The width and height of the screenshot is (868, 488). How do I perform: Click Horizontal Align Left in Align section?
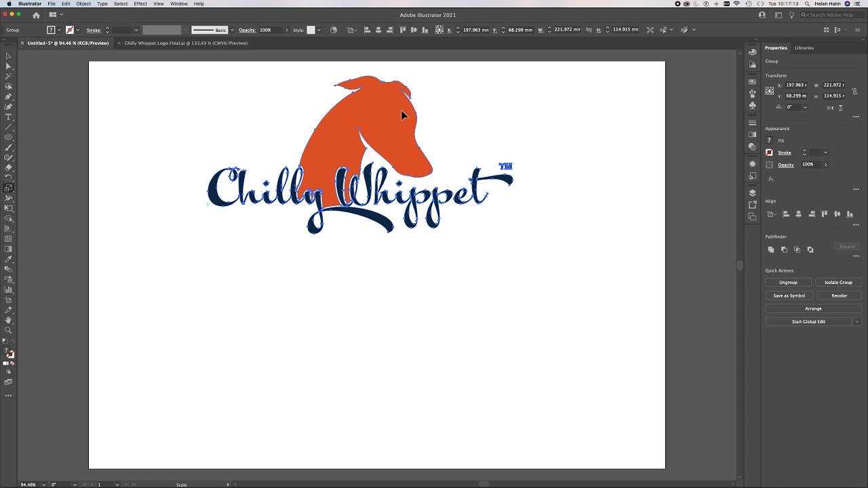(786, 214)
